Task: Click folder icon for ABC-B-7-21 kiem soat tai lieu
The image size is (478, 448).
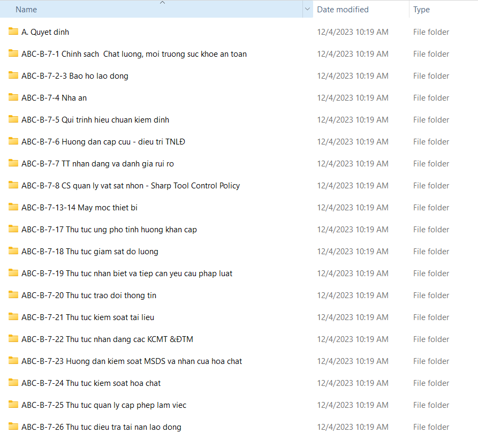Action: pyautogui.click(x=13, y=317)
